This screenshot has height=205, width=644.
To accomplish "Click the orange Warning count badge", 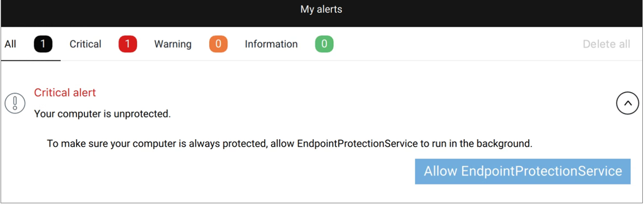I will [x=218, y=44].
